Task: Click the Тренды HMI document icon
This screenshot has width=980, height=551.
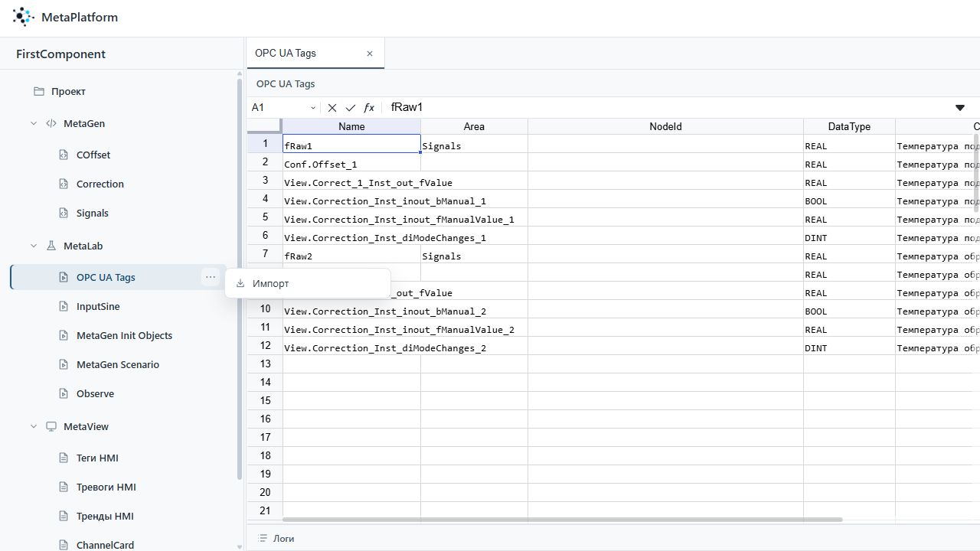Action: click(64, 516)
